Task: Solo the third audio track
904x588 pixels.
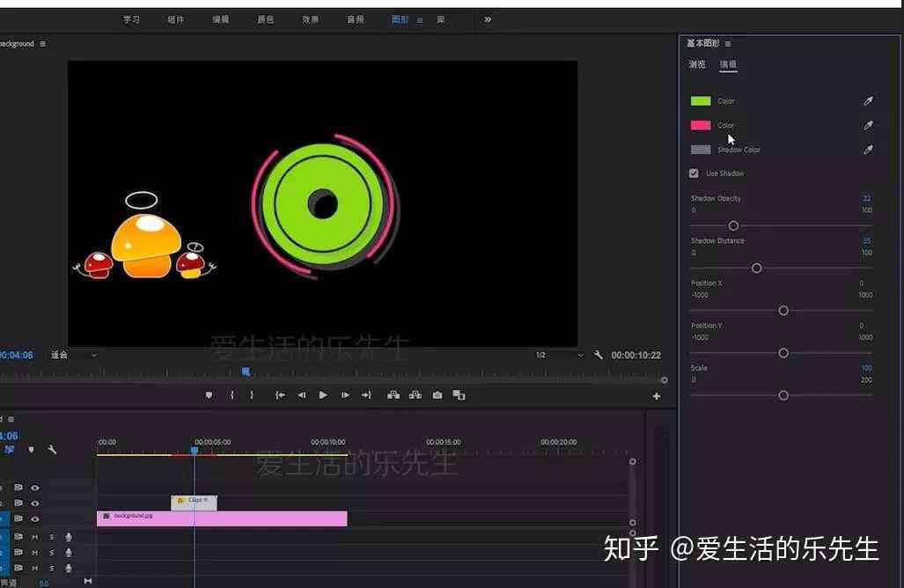Action: point(51,569)
